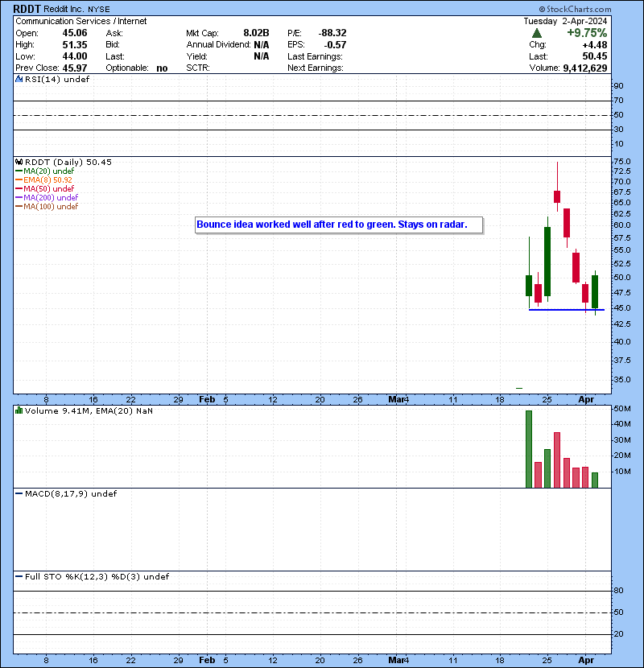
Task: Click the green up-triangle beside +9.75%
Action: [x=537, y=33]
